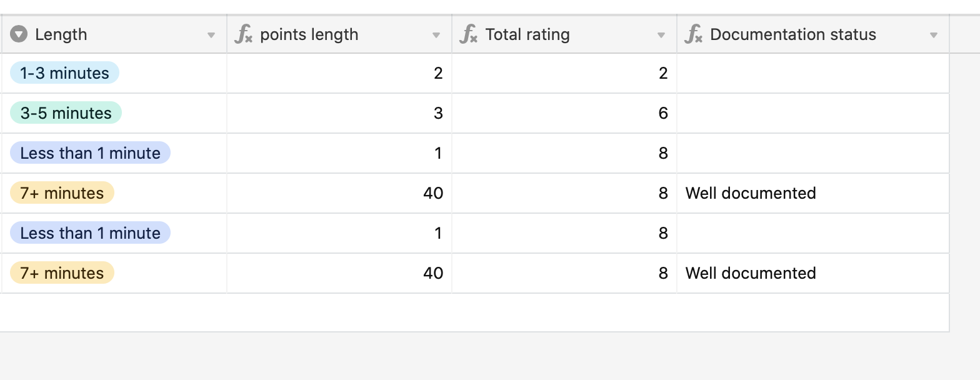Click the formula icon for Documentation status
This screenshot has width=980, height=380.
694,34
